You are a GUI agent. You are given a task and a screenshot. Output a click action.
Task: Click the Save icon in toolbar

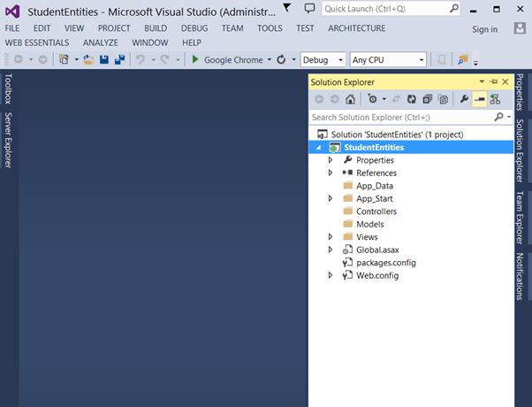[104, 60]
